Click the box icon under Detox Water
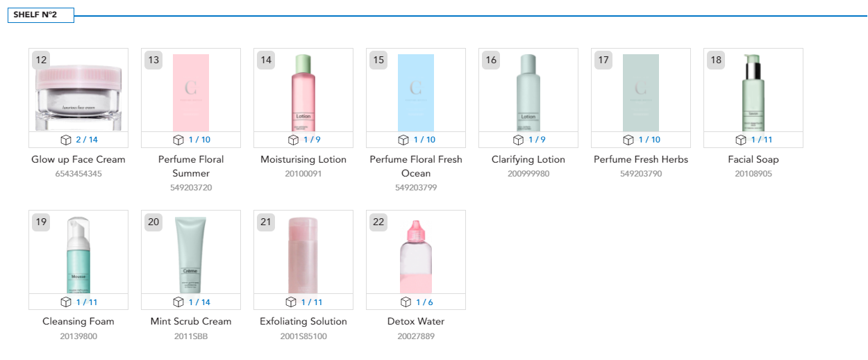868x360 pixels. [x=406, y=302]
